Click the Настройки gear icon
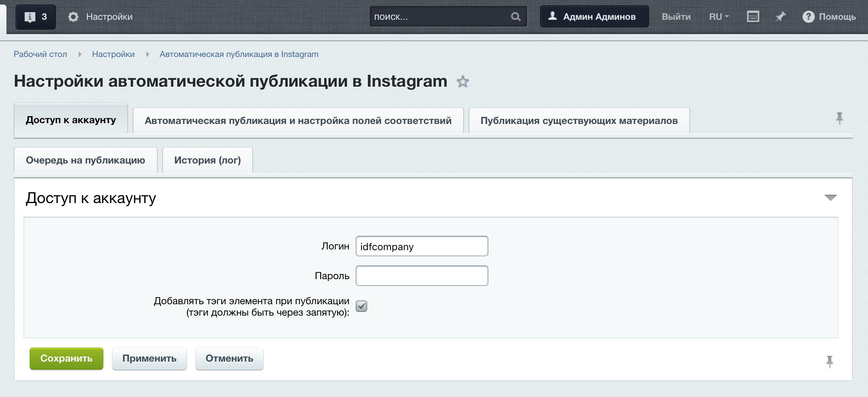 coord(73,17)
